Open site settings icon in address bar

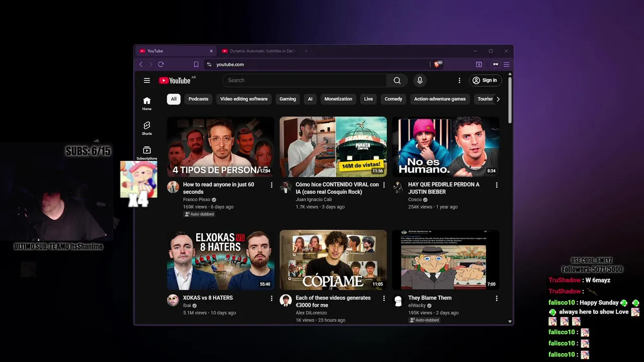click(209, 64)
